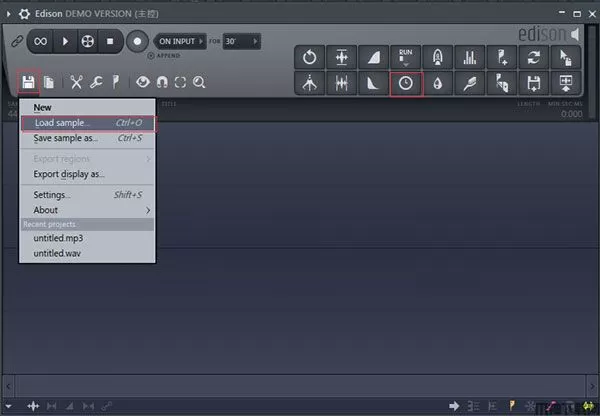
Task: Toggle the record button
Action: coord(137,41)
